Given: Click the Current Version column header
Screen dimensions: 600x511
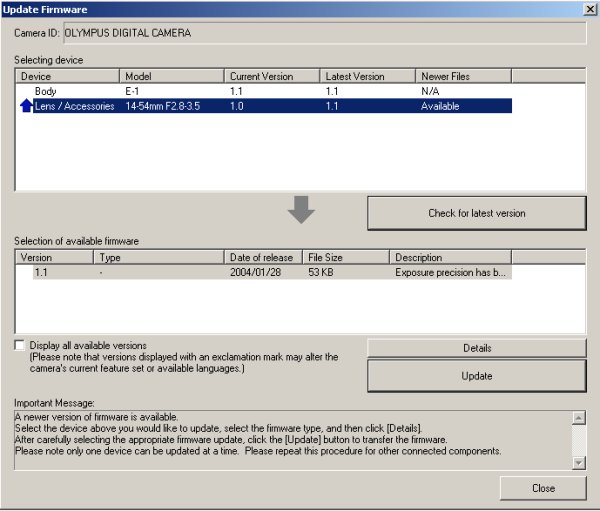Looking at the screenshot, I should click(x=272, y=76).
